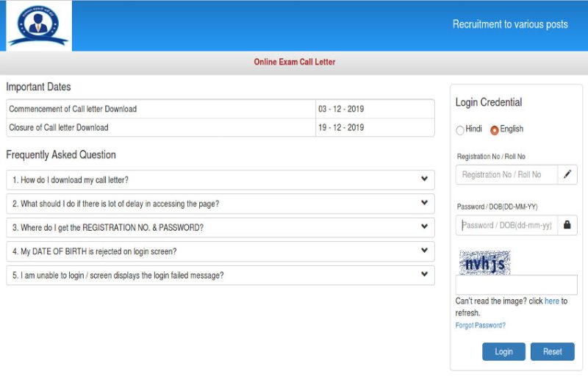The width and height of the screenshot is (588, 380).
Task: Select the English language radio button
Action: (495, 130)
